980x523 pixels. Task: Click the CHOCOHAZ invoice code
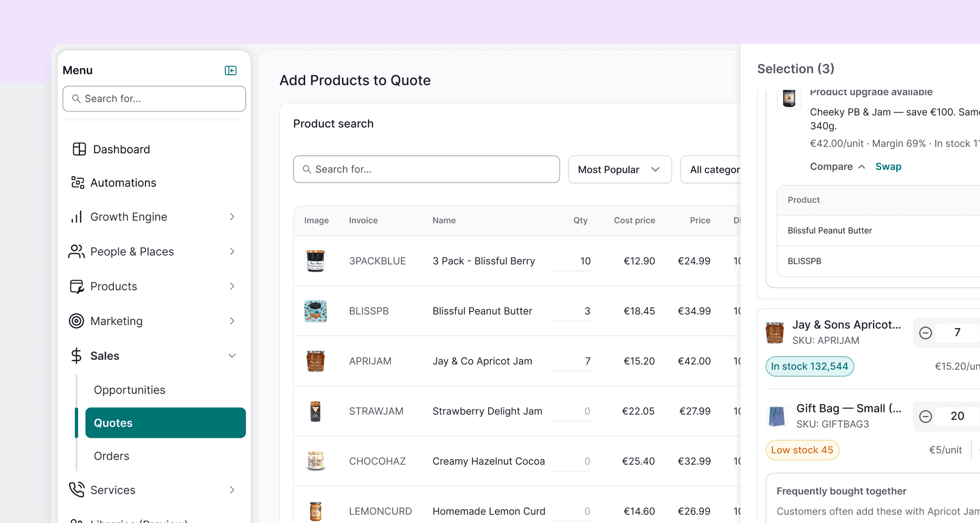pyautogui.click(x=377, y=461)
